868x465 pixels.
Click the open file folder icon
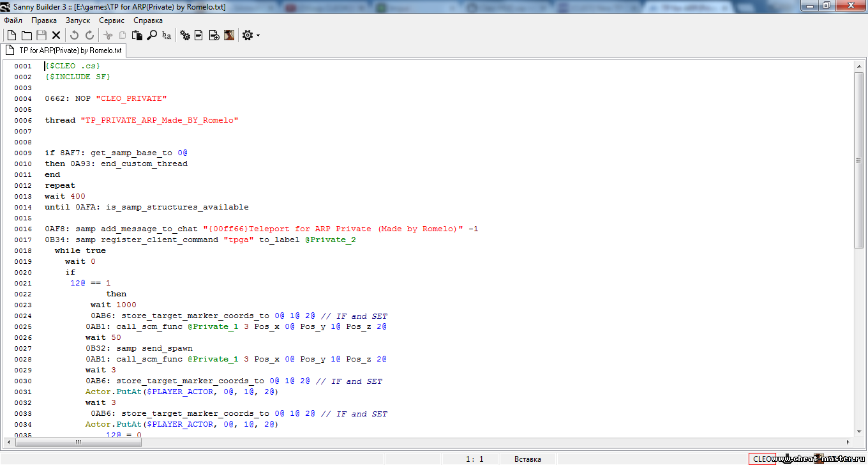27,36
